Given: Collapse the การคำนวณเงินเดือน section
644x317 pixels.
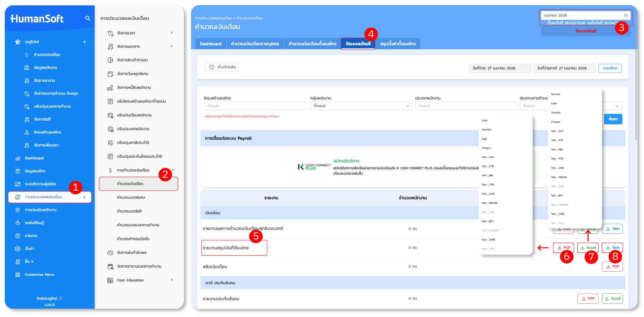Looking at the screenshot, I should pyautogui.click(x=173, y=170).
